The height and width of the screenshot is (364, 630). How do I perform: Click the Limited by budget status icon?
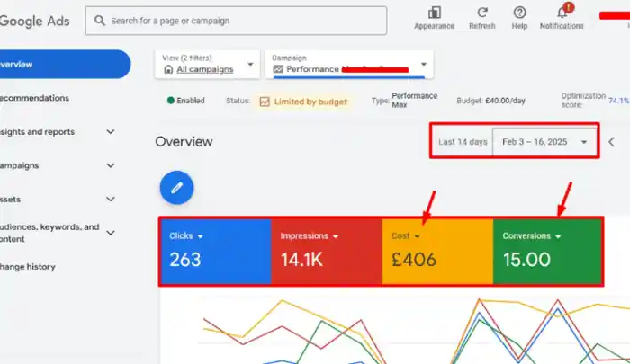click(x=265, y=102)
